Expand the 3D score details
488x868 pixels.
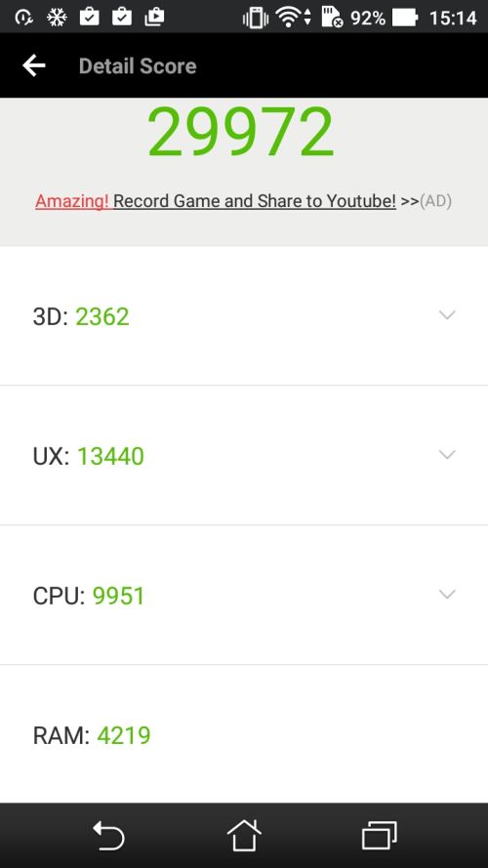pos(446,315)
